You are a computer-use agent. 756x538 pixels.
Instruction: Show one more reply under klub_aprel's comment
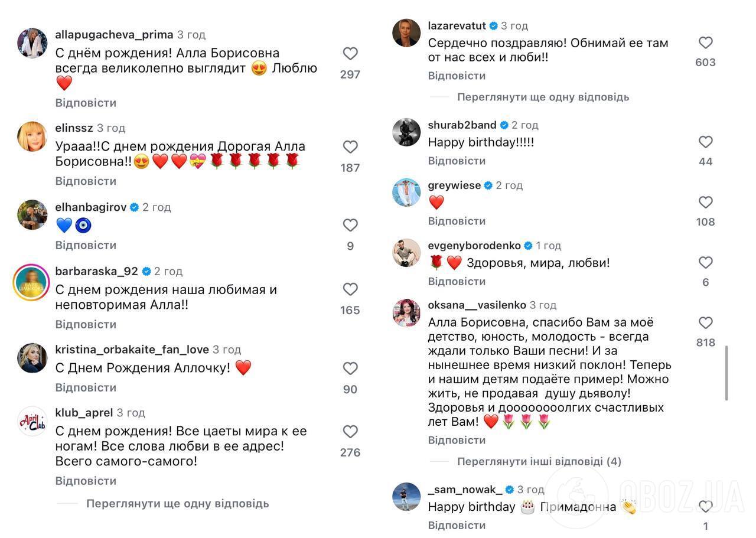pyautogui.click(x=177, y=503)
